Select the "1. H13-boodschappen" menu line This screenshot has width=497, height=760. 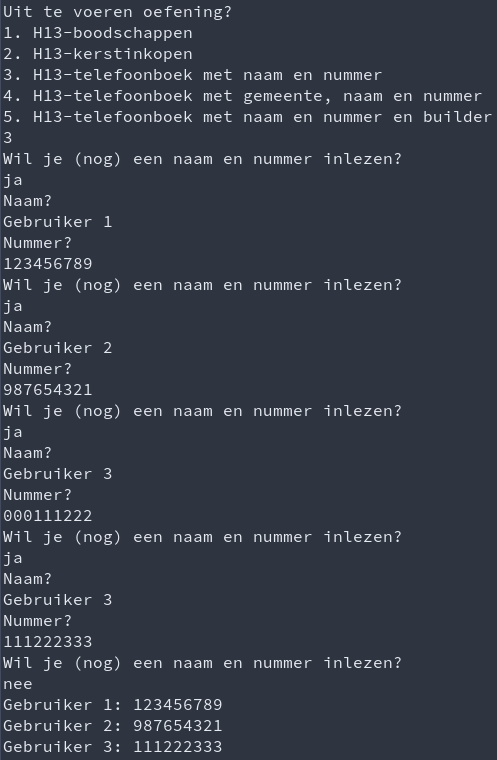point(98,33)
